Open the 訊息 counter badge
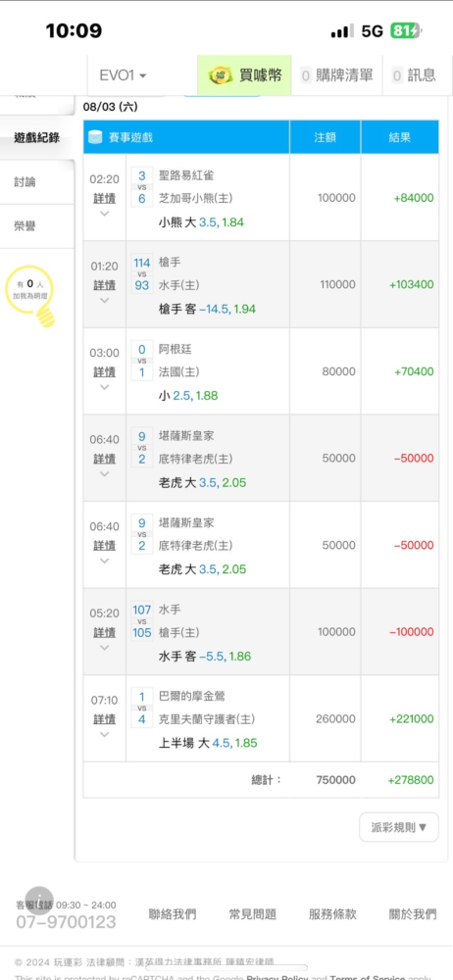The width and height of the screenshot is (453, 980). pyautogui.click(x=397, y=76)
